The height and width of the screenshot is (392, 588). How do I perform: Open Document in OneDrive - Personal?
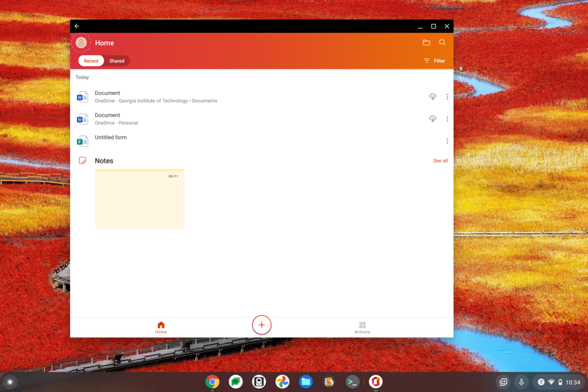262,119
